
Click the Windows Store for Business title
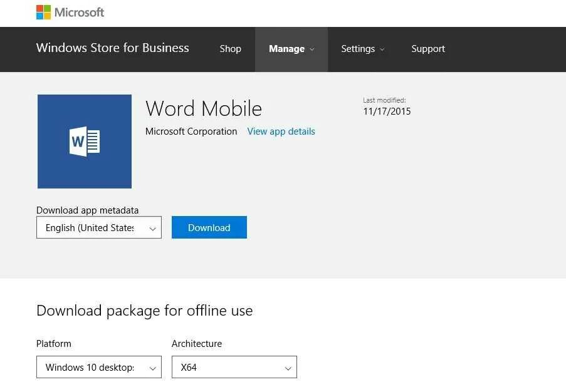pyautogui.click(x=113, y=48)
